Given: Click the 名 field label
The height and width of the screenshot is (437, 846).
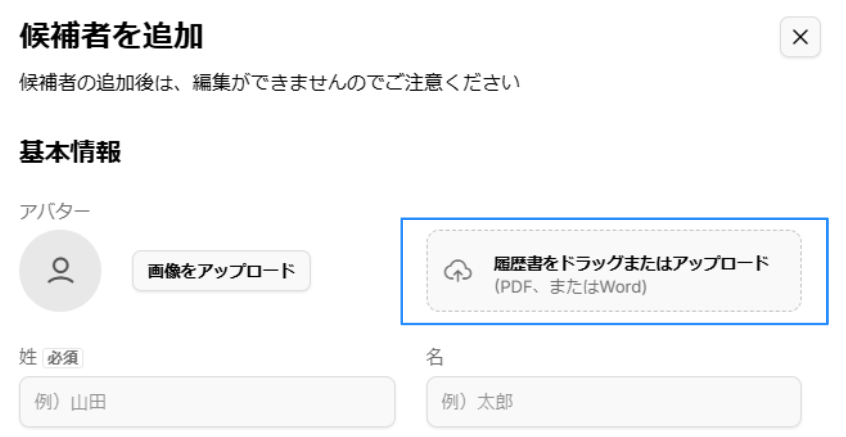Looking at the screenshot, I should (x=435, y=357).
